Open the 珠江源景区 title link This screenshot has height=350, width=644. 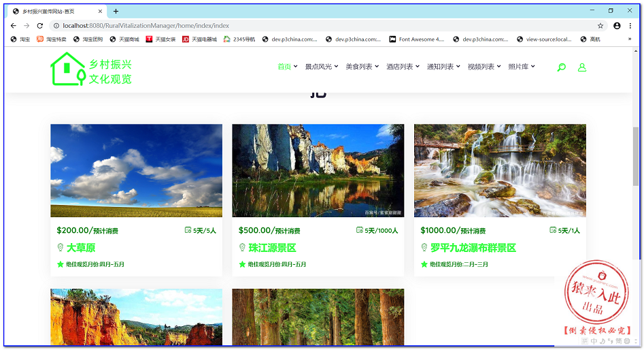[x=272, y=248]
